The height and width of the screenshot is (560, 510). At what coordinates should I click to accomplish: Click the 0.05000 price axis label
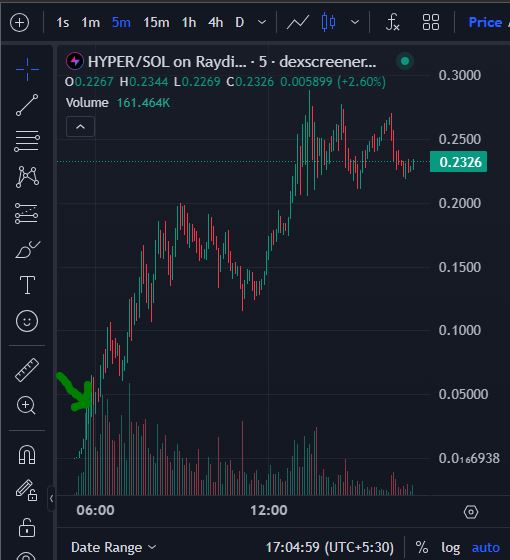point(463,394)
